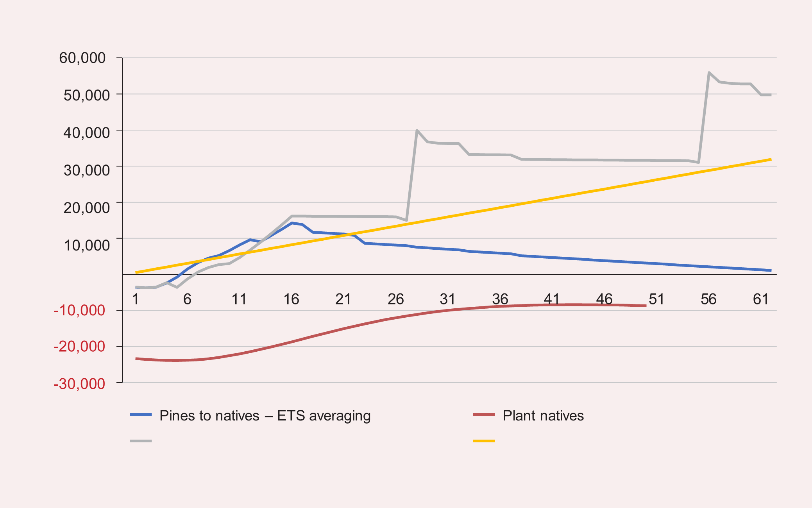Click the x-axis label 61
812x508 pixels.
[x=760, y=299]
